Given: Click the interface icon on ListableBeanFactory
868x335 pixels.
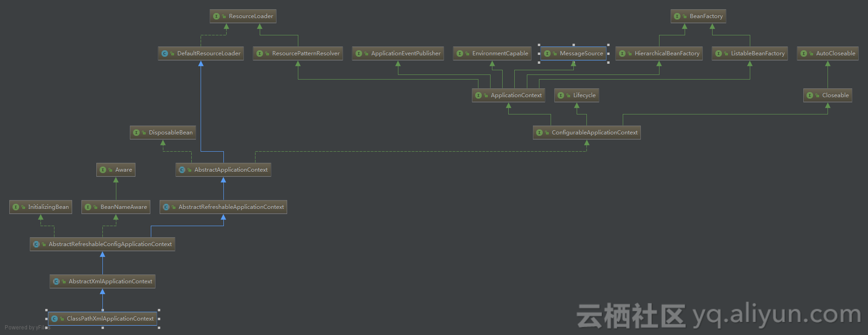Looking at the screenshot, I should point(719,54).
